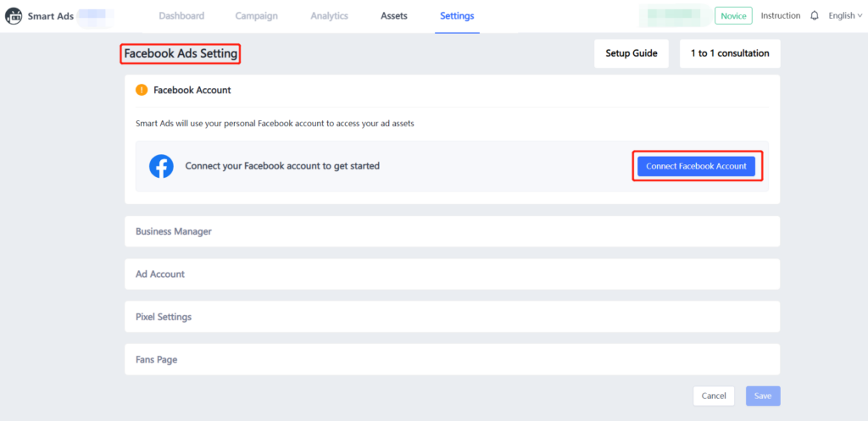Screen dimensions: 868x421
Task: Click the notification bell icon
Action: click(815, 16)
